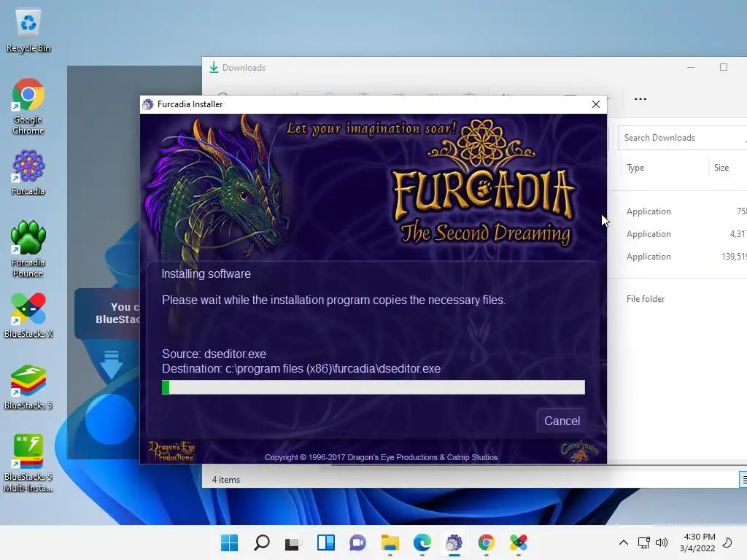Select the File folder row in Downloads

tap(677, 298)
